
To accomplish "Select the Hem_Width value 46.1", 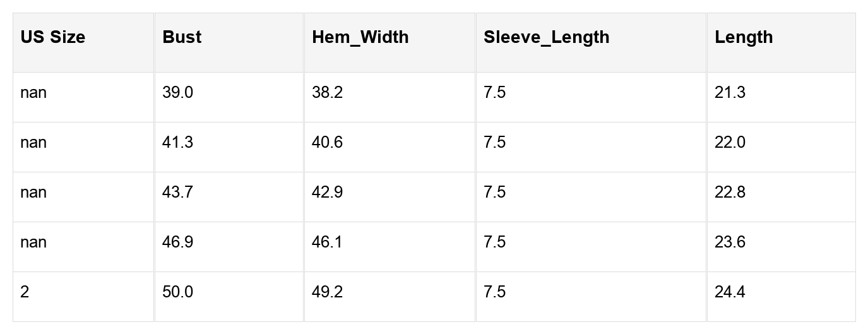I will (327, 242).
